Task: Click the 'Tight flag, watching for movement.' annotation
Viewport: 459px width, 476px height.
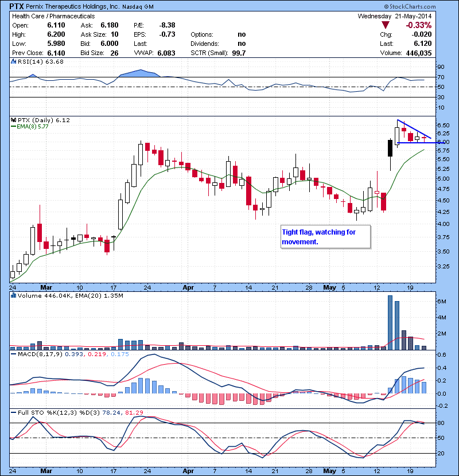Action: tap(326, 237)
